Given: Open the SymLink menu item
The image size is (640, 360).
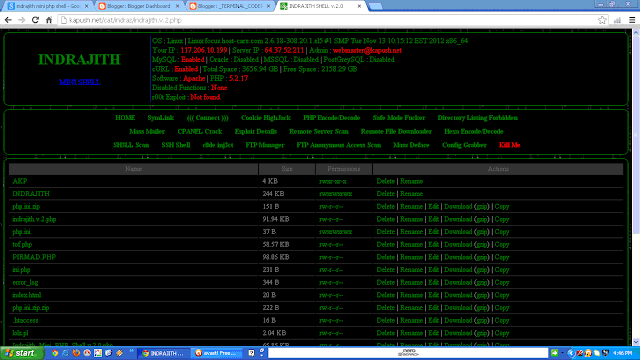Looking at the screenshot, I should coord(161,118).
